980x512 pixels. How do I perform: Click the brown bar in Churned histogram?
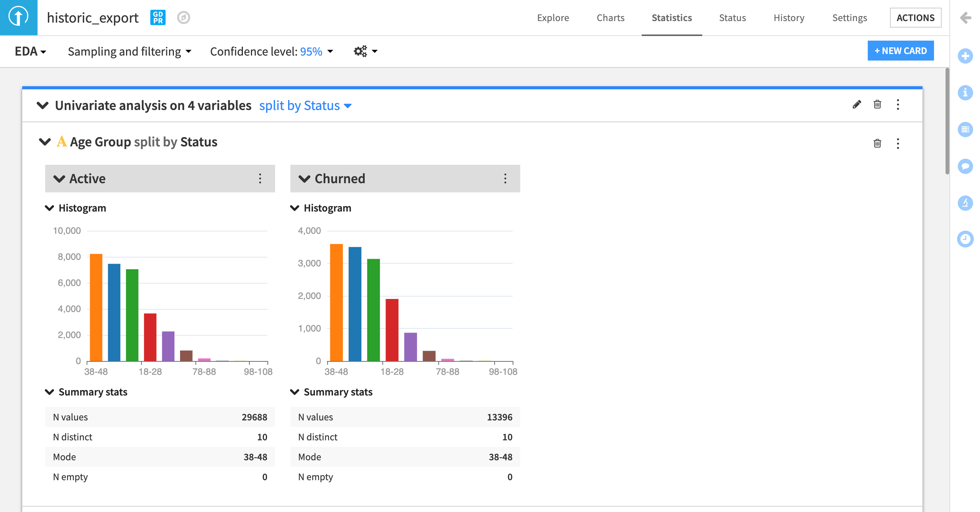[429, 356]
